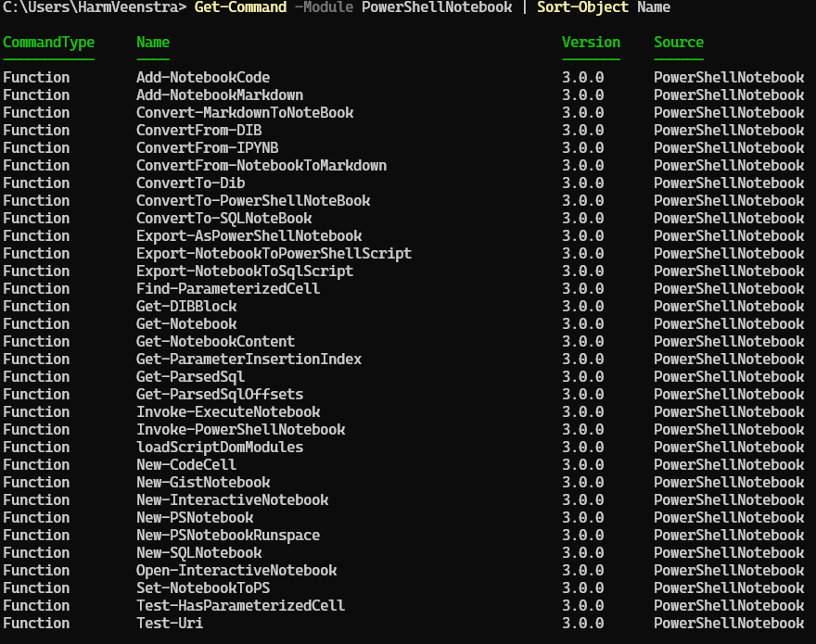Click the New-PSNotebookRunspace entry
Screen dimensions: 816x644
228,536
